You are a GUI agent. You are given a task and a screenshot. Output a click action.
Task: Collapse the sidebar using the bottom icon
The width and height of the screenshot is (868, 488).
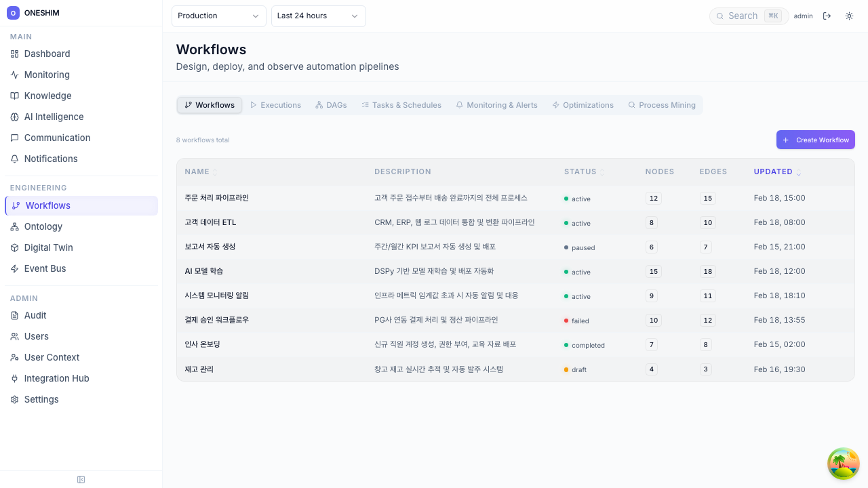coord(81,479)
